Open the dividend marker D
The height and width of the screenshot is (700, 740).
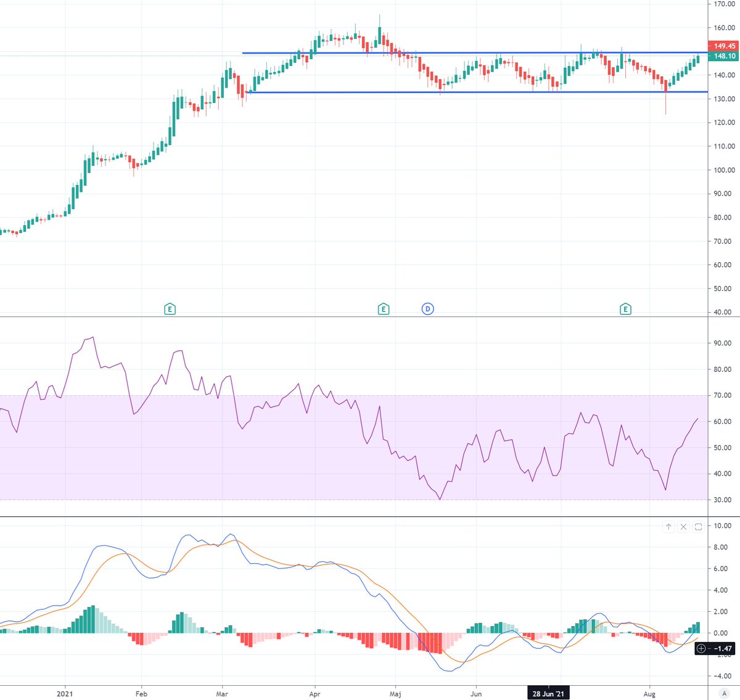(427, 308)
